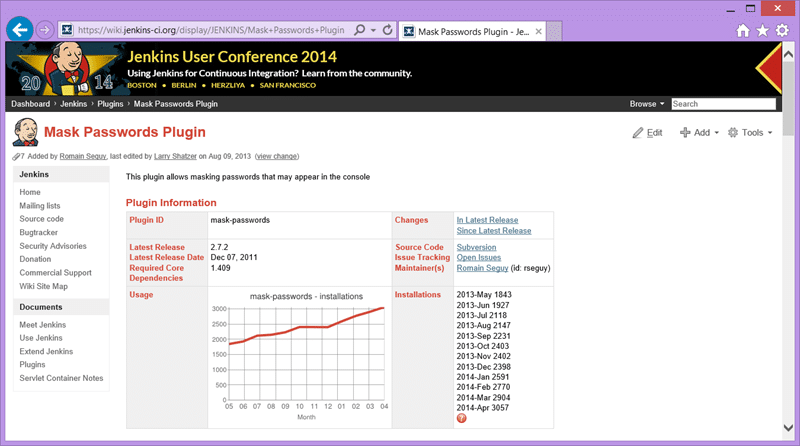Open Mailing lists in sidebar

(x=40, y=206)
